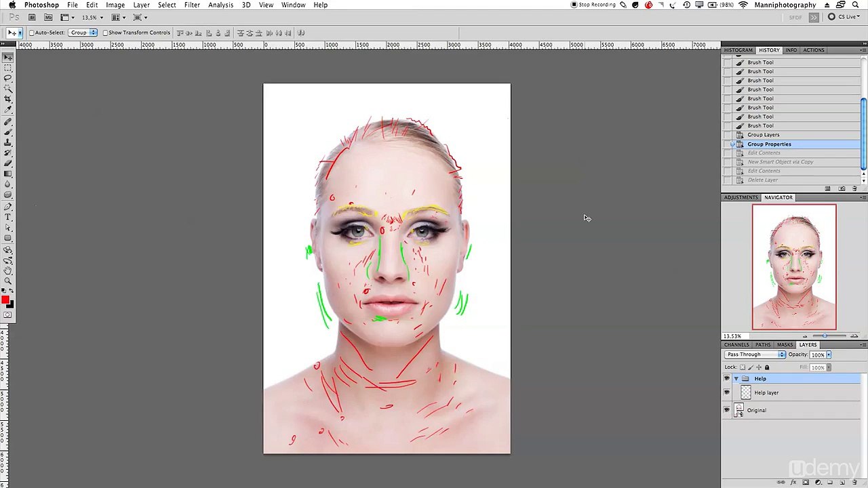This screenshot has width=868, height=488.
Task: Select the Rectangular Marquee tool
Action: (7, 68)
